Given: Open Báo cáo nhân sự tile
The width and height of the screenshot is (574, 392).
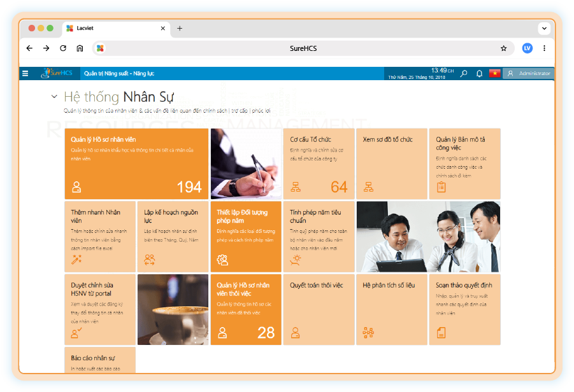Looking at the screenshot, I should (x=100, y=360).
